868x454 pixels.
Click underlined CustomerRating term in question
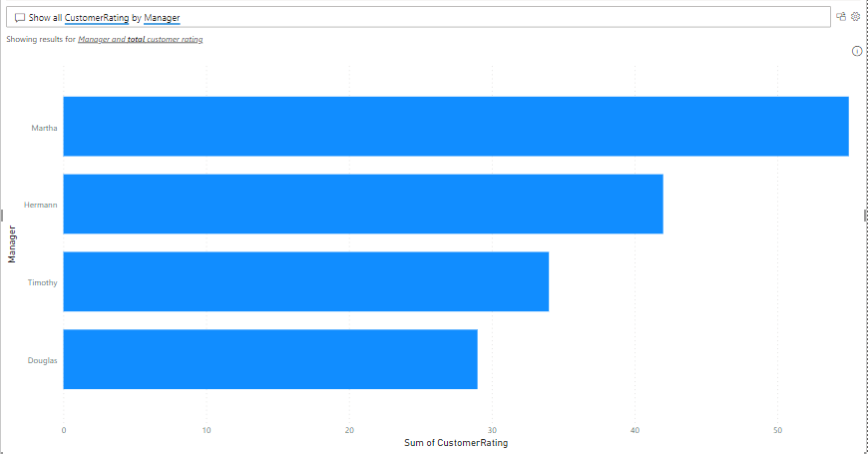coord(96,18)
